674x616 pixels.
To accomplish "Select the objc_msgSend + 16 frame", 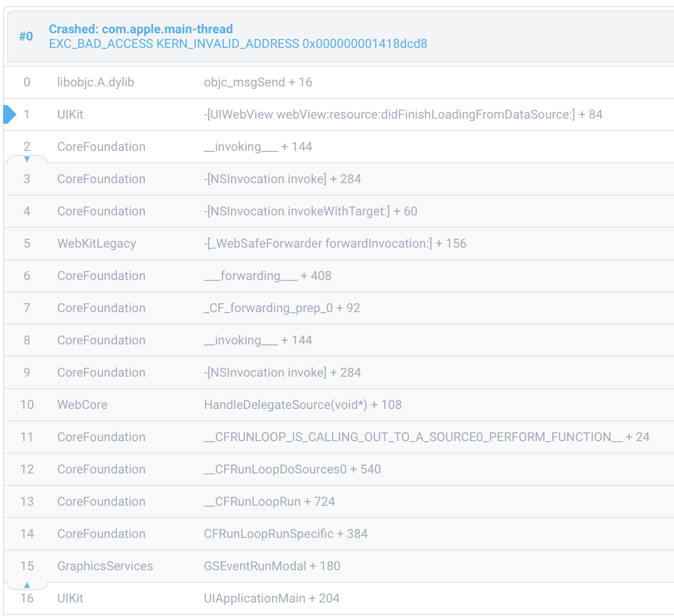I will click(x=257, y=82).
